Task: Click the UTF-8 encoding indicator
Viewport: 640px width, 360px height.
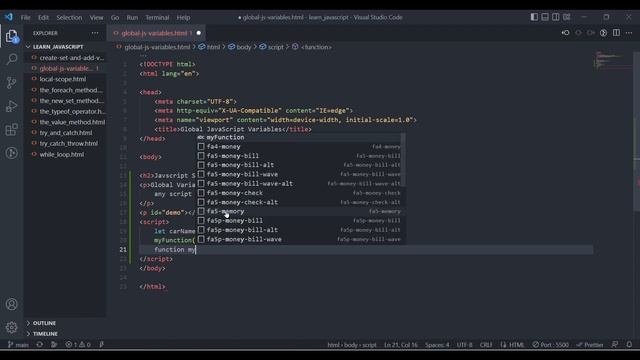Action: (464, 344)
